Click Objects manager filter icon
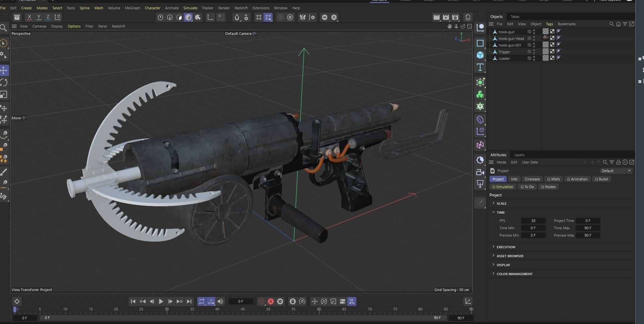The image size is (644, 324). click(625, 24)
